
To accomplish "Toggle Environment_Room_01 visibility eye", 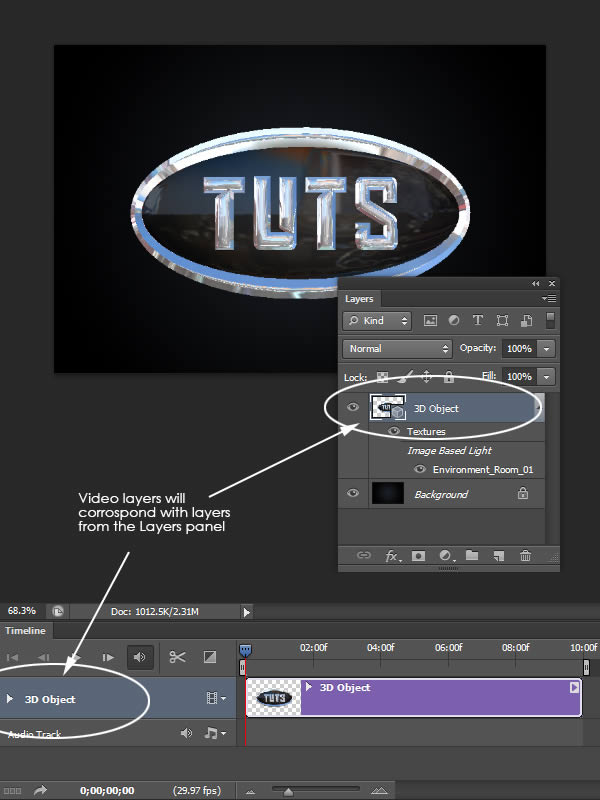I will pos(420,469).
